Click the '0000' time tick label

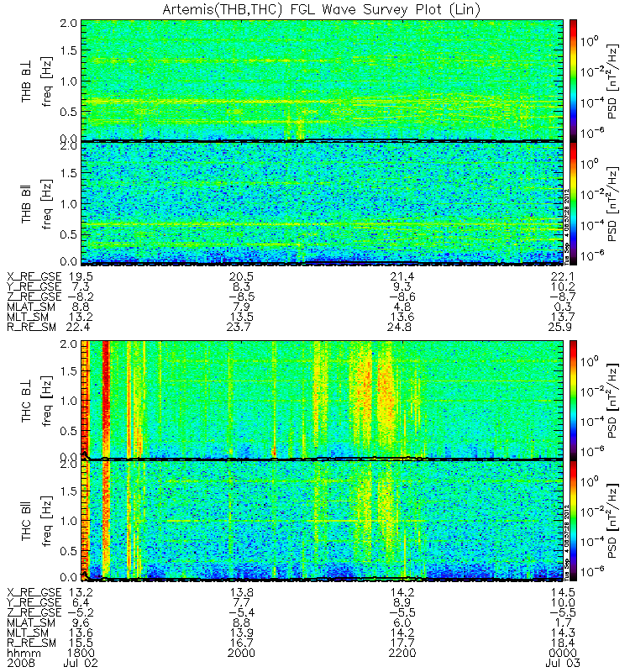coord(563,654)
